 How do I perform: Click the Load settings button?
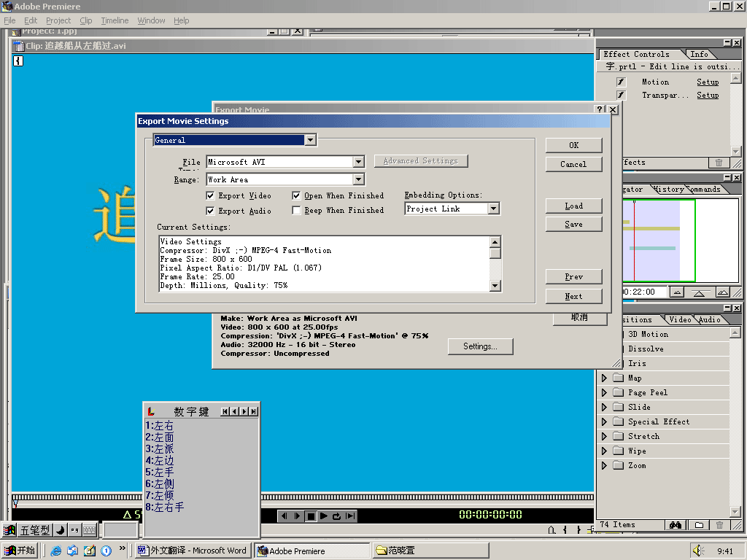click(x=573, y=206)
